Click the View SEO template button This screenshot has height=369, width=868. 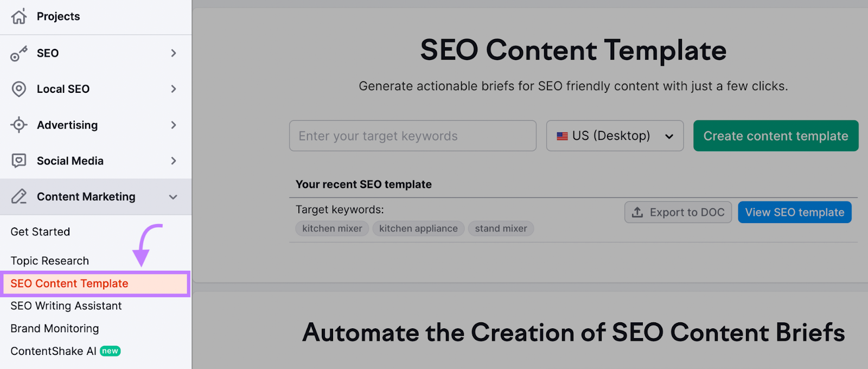click(794, 212)
